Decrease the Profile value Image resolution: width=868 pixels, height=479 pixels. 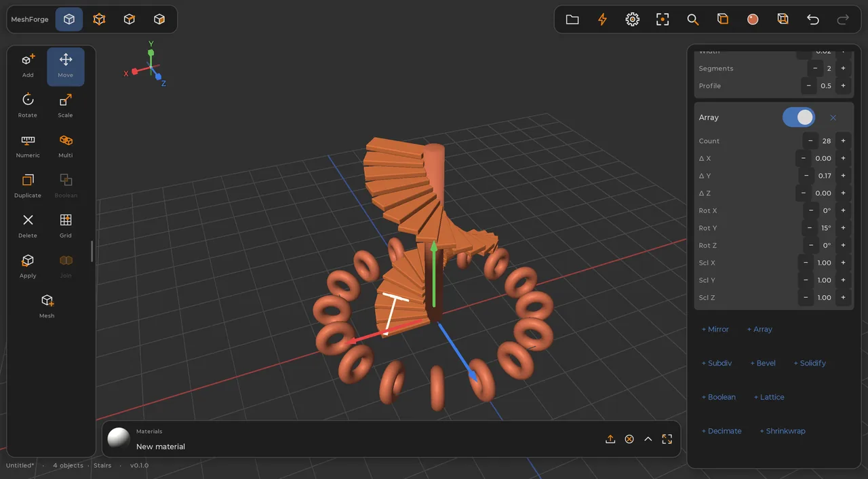pos(808,86)
